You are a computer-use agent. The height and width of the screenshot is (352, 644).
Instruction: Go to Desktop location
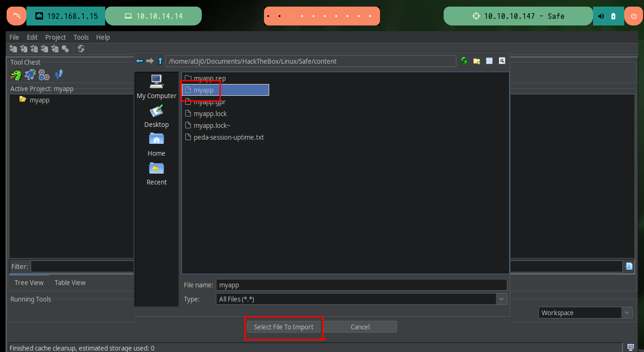click(x=157, y=116)
